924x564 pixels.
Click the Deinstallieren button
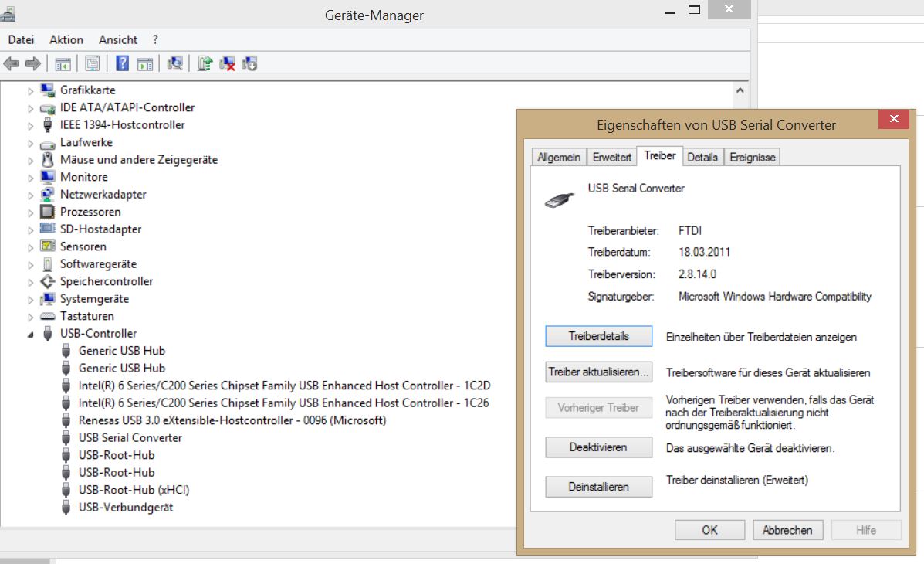click(x=599, y=487)
